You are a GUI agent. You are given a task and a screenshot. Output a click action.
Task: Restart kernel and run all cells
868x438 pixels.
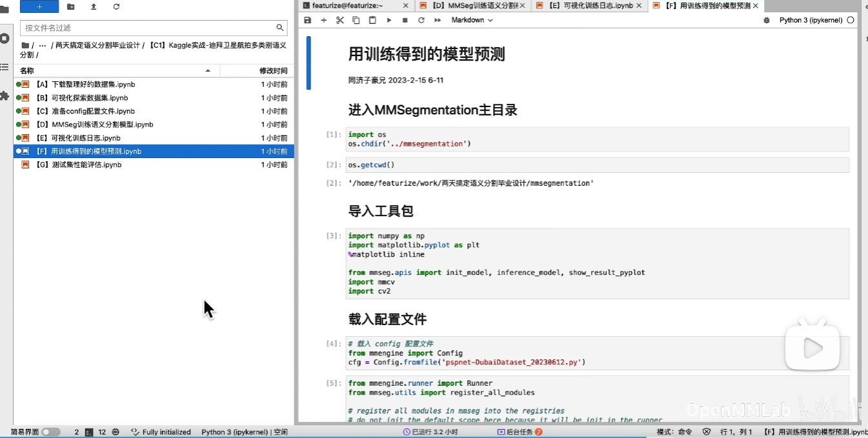click(438, 20)
